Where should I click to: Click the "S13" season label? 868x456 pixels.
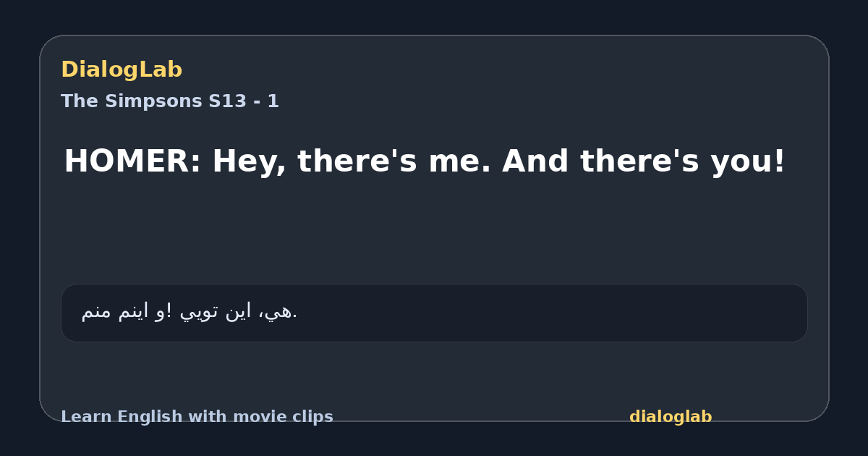(x=227, y=101)
